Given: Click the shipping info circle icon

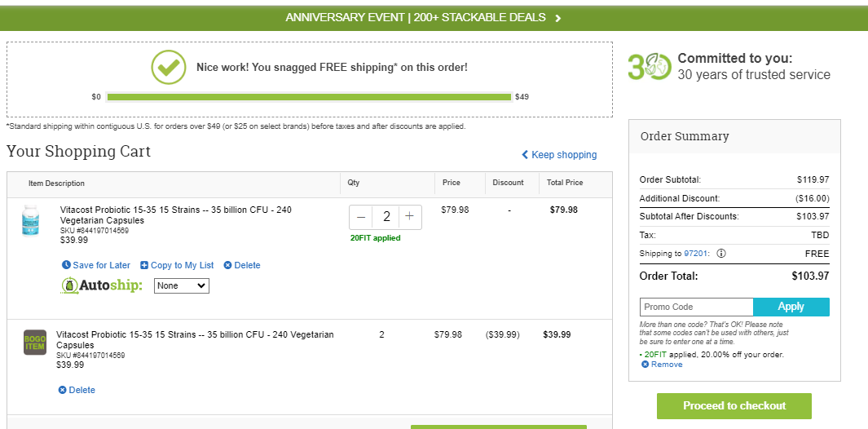Looking at the screenshot, I should coord(720,254).
